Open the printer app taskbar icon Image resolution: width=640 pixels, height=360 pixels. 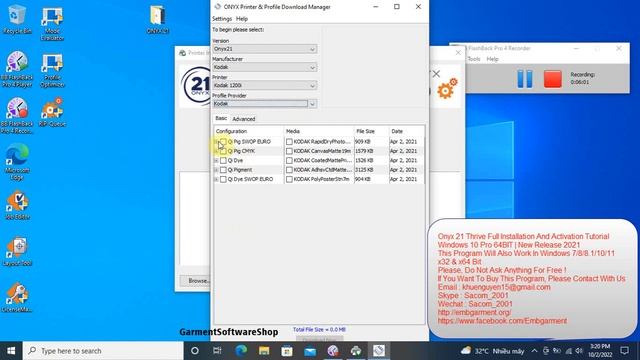pyautogui.click(x=356, y=351)
